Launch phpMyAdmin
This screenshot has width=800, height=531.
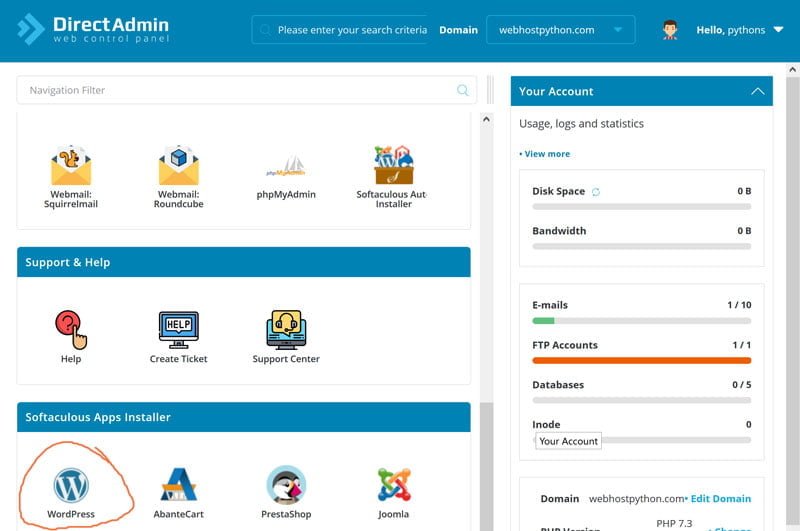click(286, 167)
